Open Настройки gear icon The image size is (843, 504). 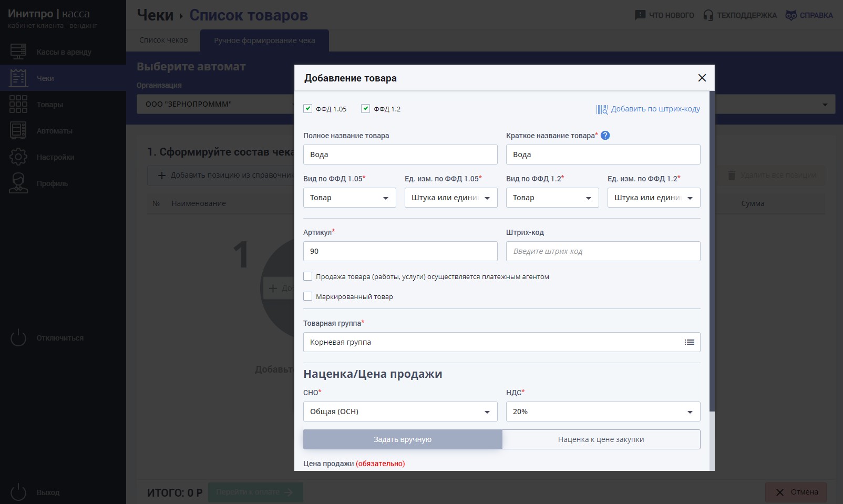pyautogui.click(x=18, y=157)
